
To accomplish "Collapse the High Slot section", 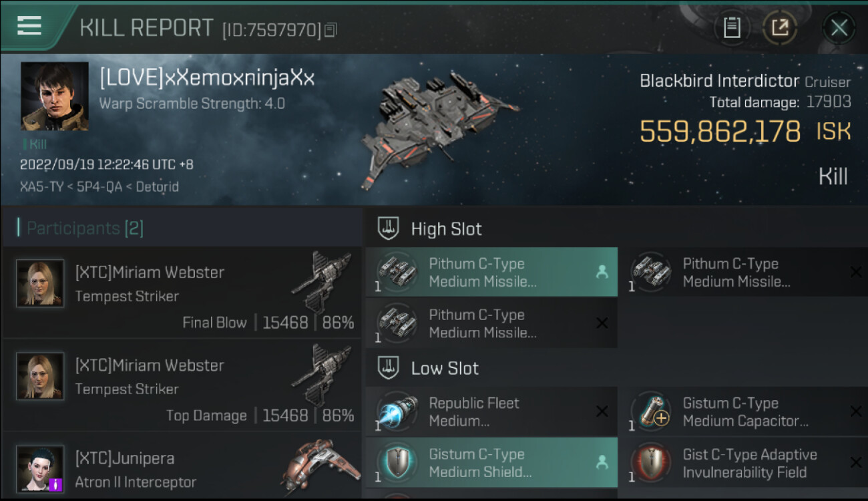I will [x=388, y=228].
